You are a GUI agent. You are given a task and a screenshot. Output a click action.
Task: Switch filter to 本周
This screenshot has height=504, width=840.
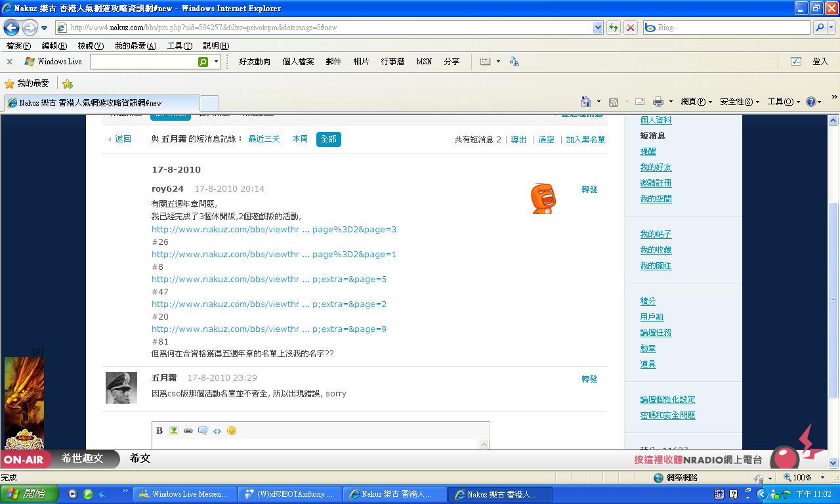click(300, 139)
